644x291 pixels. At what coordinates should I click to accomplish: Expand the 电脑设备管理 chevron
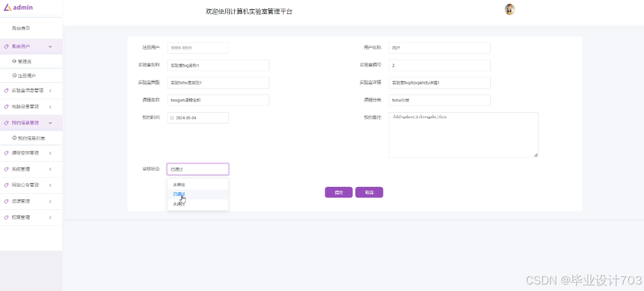[x=50, y=107]
